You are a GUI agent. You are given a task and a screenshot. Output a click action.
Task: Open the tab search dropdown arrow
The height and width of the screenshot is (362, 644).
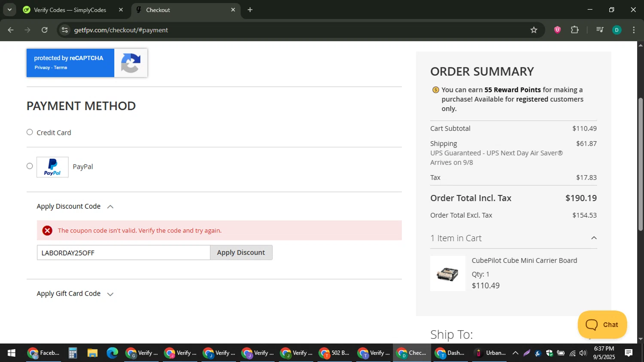click(9, 10)
